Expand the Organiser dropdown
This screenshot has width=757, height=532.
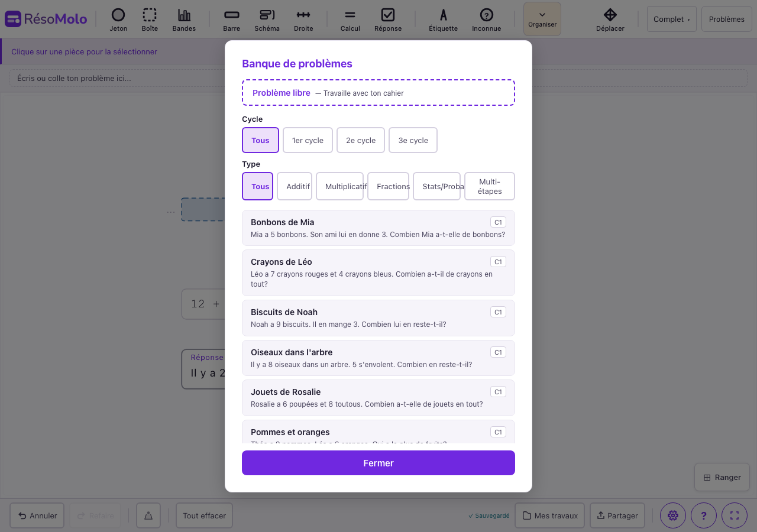542,19
